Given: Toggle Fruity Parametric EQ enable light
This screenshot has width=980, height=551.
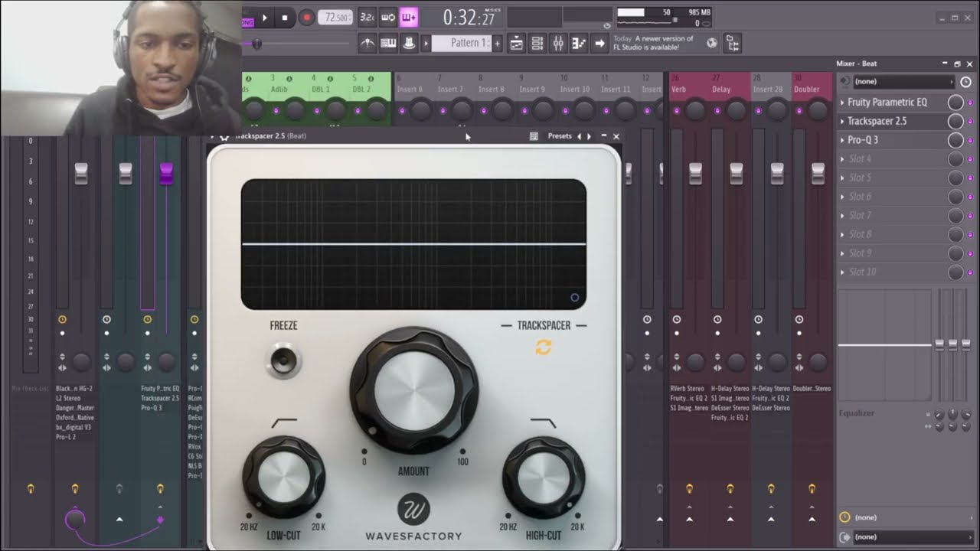Looking at the screenshot, I should pos(970,103).
